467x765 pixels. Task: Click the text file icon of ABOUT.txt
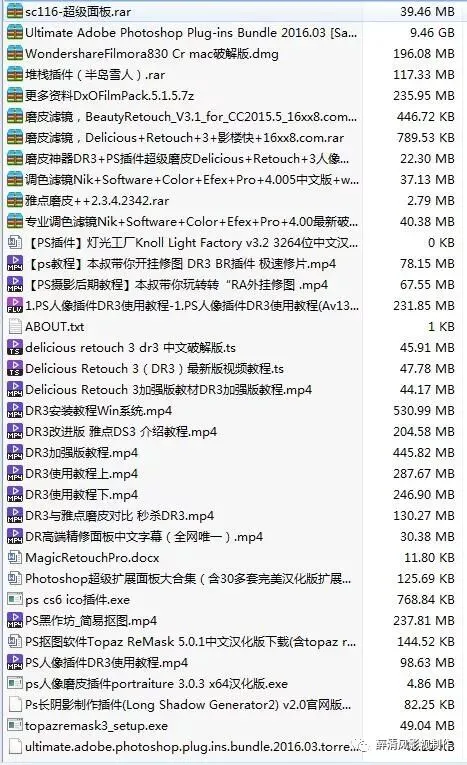point(15,326)
